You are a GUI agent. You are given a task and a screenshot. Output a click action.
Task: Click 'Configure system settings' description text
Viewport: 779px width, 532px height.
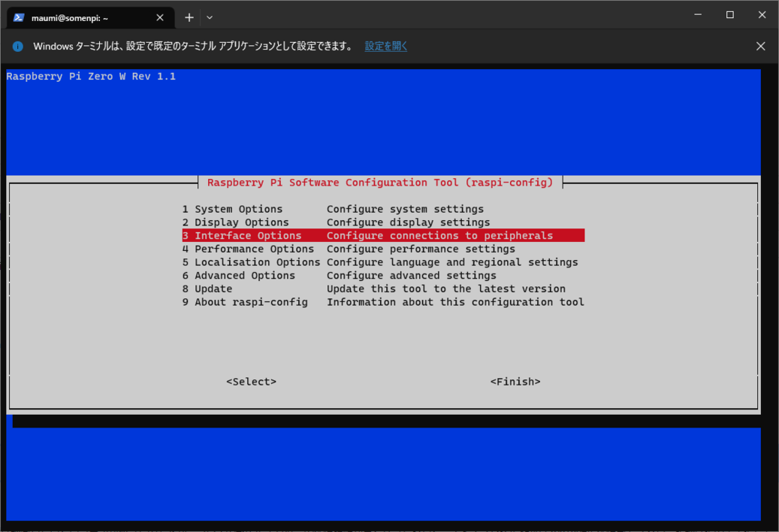coord(405,209)
